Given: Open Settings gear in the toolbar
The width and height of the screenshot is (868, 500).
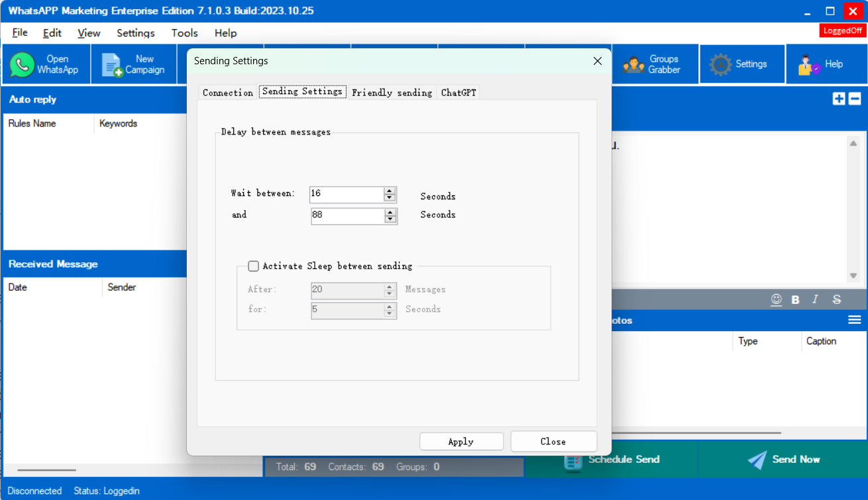Looking at the screenshot, I should [x=739, y=64].
